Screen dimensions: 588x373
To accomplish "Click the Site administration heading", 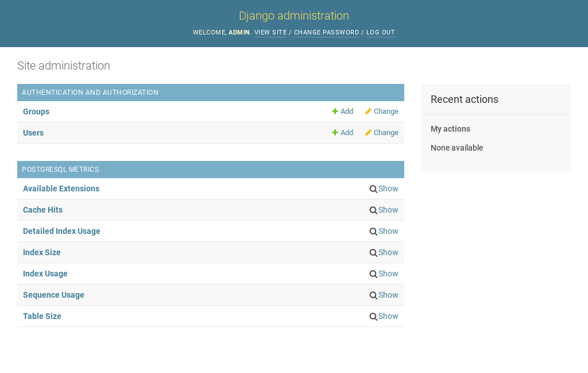I will pos(64,66).
